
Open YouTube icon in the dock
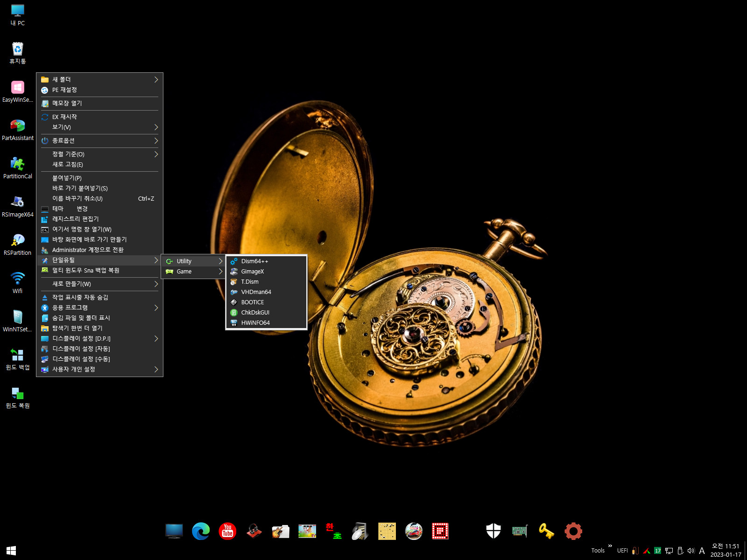tap(227, 531)
